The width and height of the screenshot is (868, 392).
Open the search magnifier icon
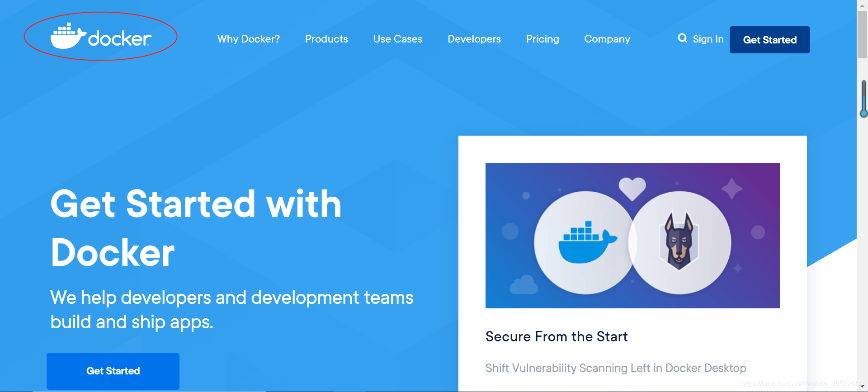[x=682, y=38]
